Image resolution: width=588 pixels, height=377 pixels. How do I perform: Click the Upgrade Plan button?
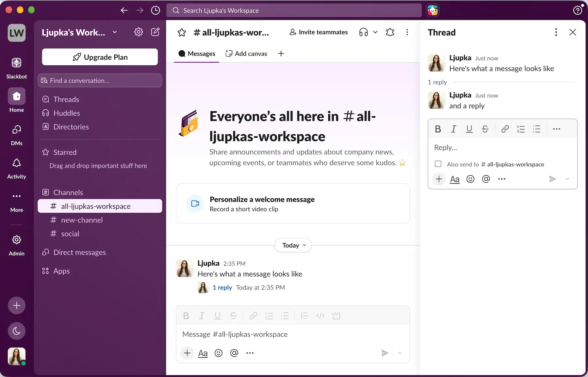100,57
